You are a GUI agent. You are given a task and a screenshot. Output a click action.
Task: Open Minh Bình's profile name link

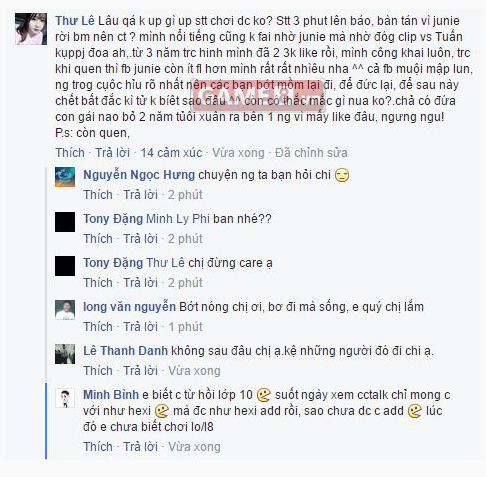(111, 395)
